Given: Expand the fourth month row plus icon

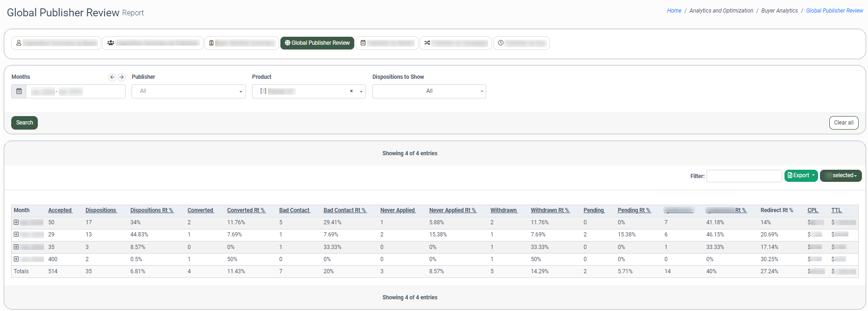Looking at the screenshot, I should tap(16, 259).
